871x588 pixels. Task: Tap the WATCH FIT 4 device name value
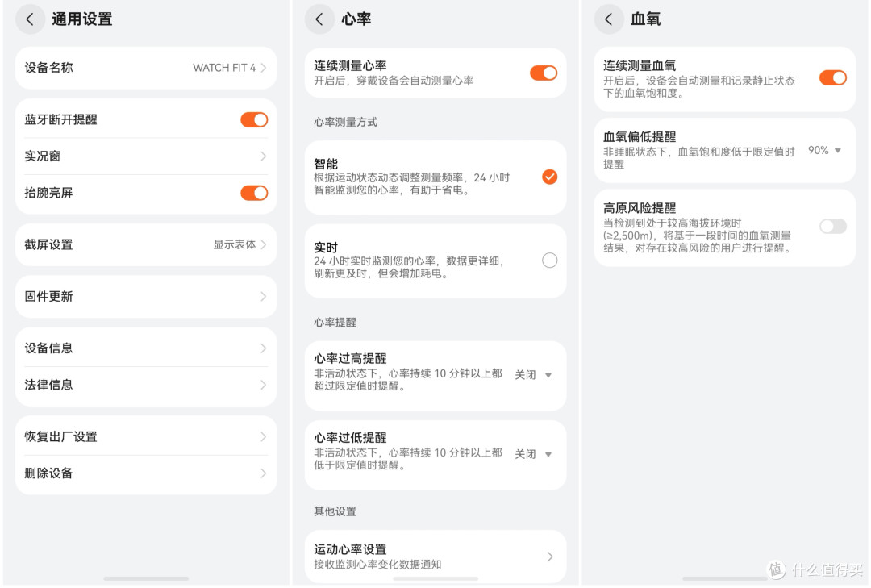224,67
